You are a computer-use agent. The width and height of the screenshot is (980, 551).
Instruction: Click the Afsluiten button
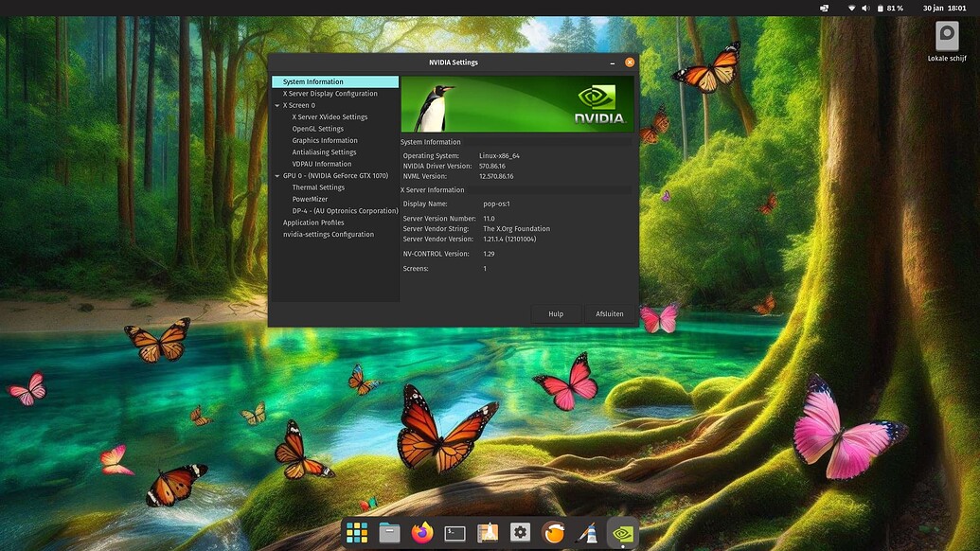609,313
